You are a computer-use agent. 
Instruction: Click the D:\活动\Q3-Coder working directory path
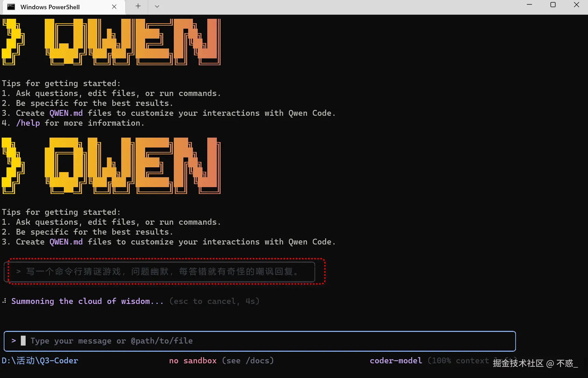(x=40, y=361)
